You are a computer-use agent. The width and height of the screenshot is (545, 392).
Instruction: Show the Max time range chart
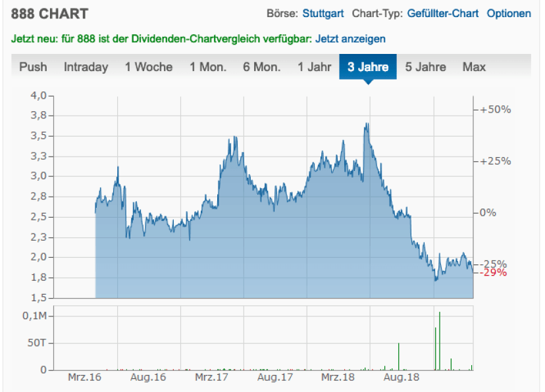[x=474, y=67]
